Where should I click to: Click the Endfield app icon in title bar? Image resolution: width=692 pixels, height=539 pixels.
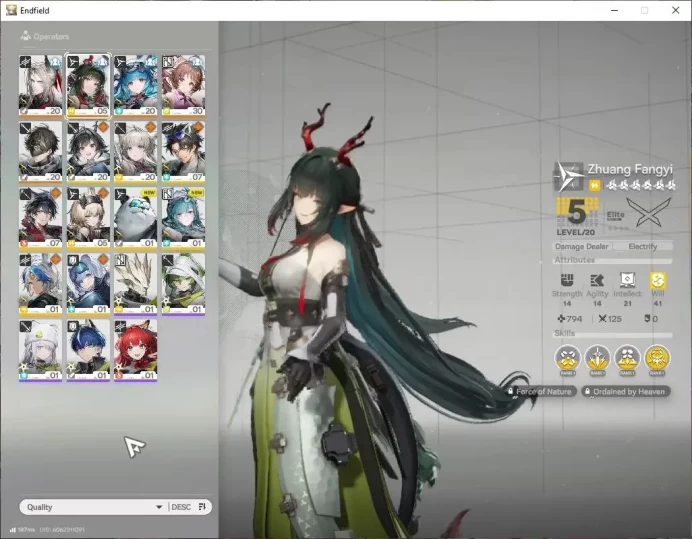click(x=11, y=10)
